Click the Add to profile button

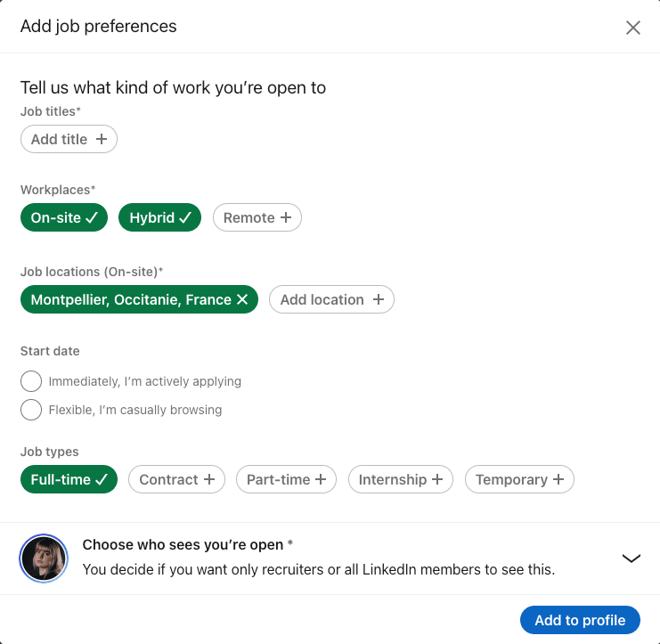tap(580, 620)
